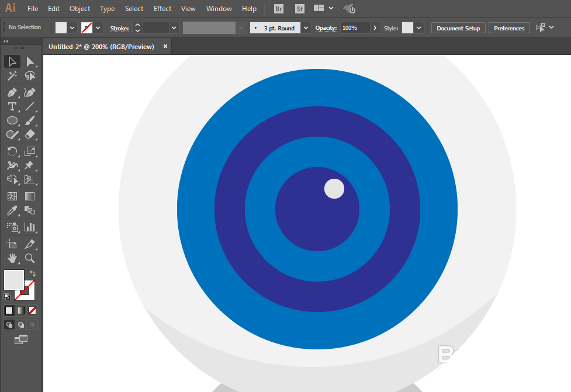
Task: Select the Hand tool
Action: pos(12,258)
